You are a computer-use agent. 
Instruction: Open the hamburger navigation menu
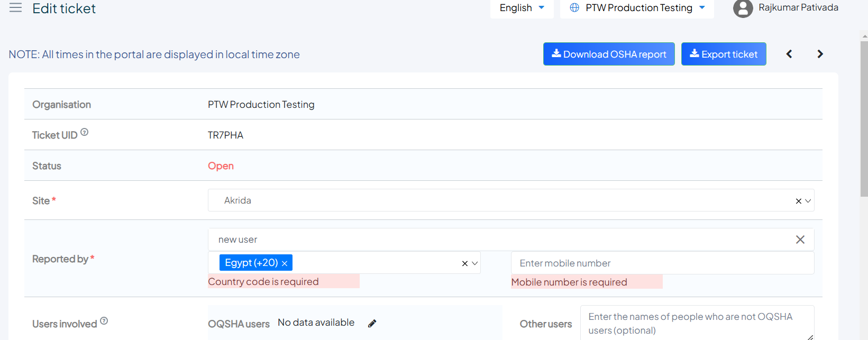click(x=15, y=7)
